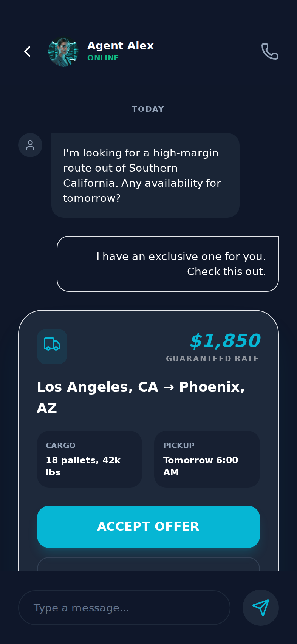Open the Agent Alex name header
The height and width of the screenshot is (644, 297).
click(121, 46)
